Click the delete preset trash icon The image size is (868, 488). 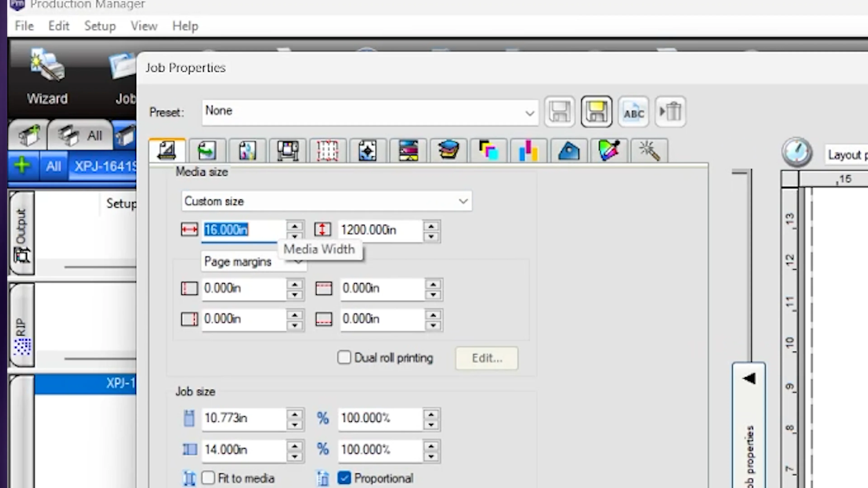(670, 112)
